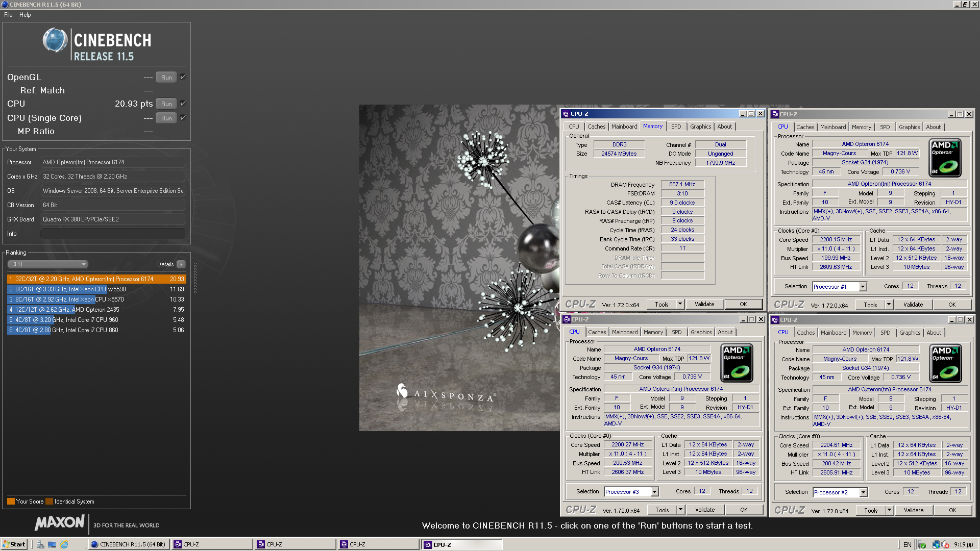This screenshot has height=551, width=980.
Task: Click the AMD Opteron logo in Processor #1 window
Action: click(x=945, y=158)
